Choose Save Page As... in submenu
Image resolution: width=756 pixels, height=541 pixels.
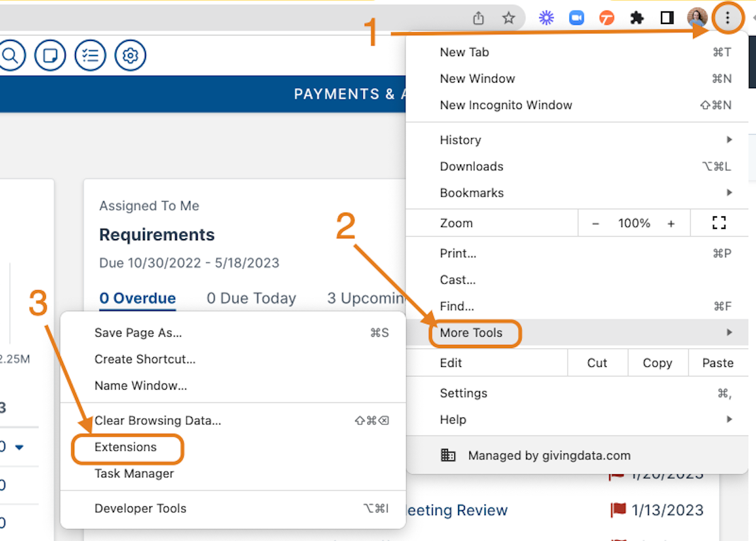[x=233, y=333]
